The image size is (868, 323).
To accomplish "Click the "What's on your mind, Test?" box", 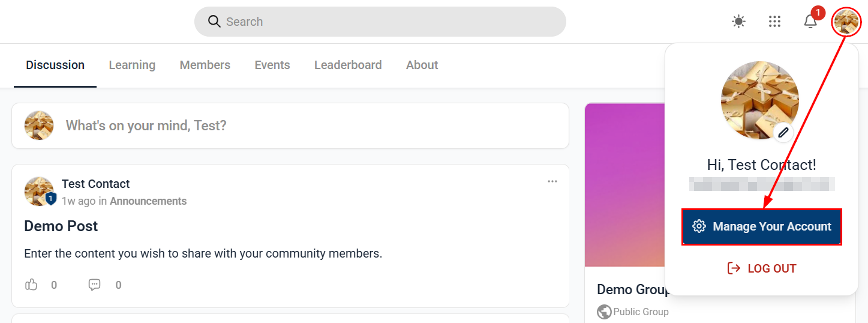I will (290, 125).
